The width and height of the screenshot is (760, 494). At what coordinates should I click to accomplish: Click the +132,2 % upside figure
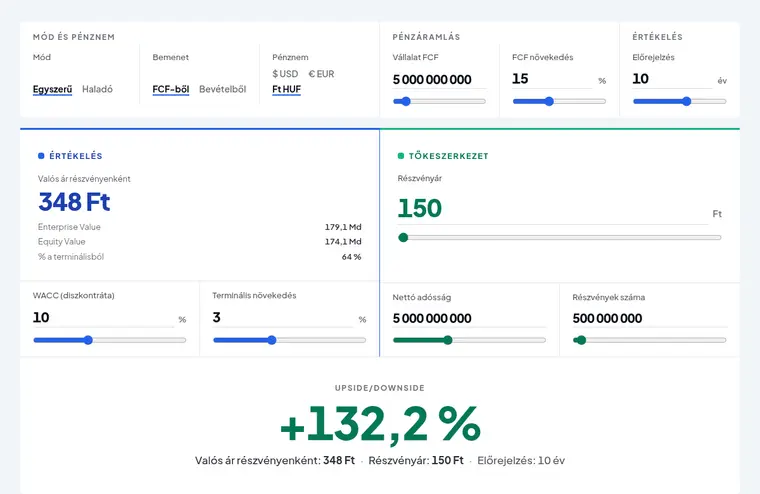(380, 424)
